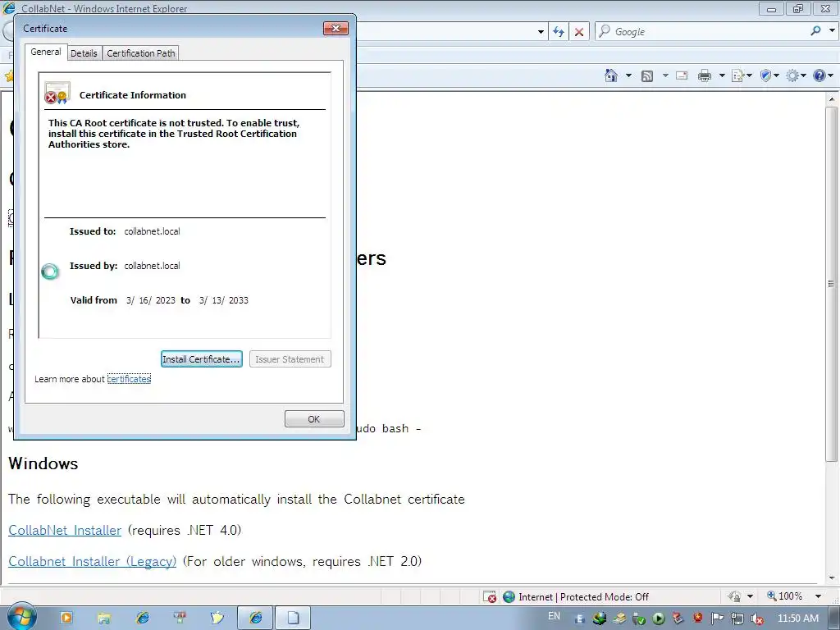Switch to the Details tab
Viewport: 840px width, 630px height.
click(x=84, y=53)
